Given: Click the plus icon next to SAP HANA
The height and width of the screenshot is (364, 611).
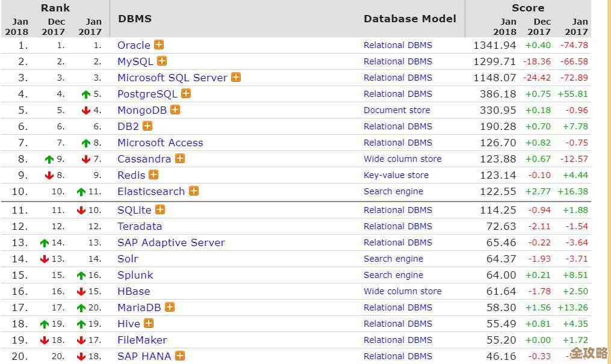Looking at the screenshot, I should click(180, 356).
